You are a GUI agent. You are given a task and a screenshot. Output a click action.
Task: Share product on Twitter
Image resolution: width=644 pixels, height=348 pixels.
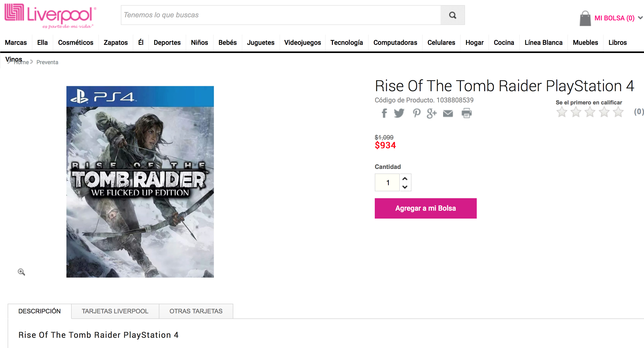(399, 113)
